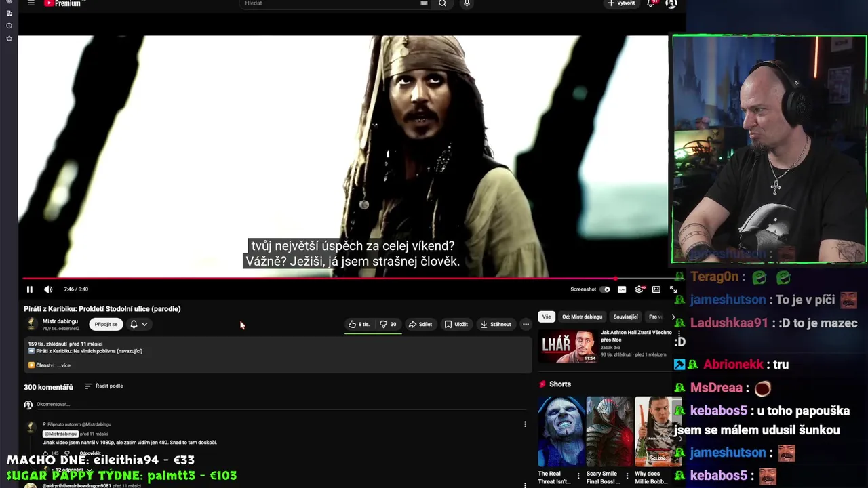Viewport: 868px width, 488px height.
Task: Start voice search with the microphone
Action: click(x=467, y=3)
